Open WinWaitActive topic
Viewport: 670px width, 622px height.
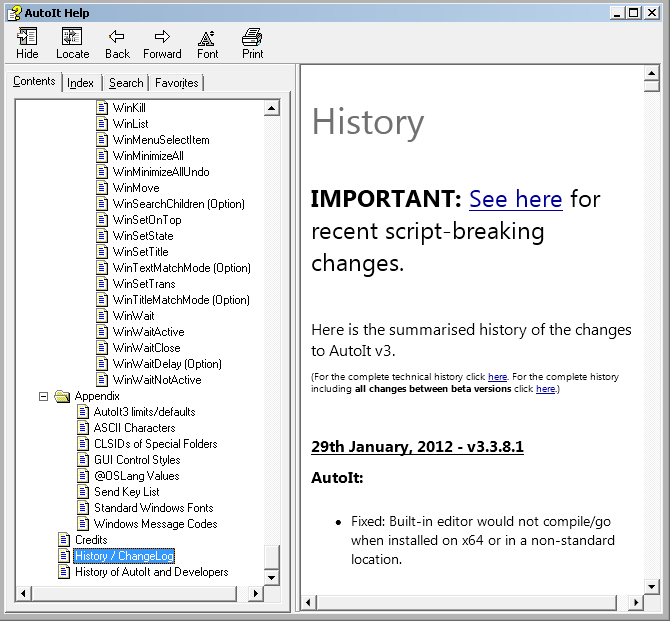(x=148, y=332)
